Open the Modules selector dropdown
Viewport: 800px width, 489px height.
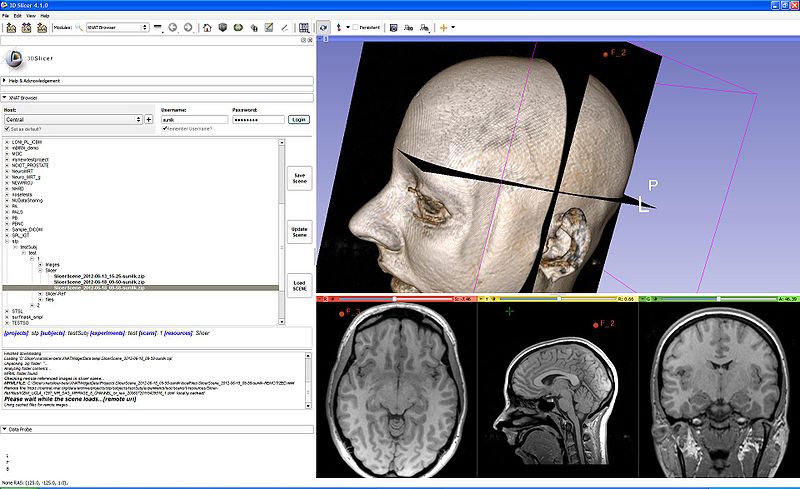117,27
